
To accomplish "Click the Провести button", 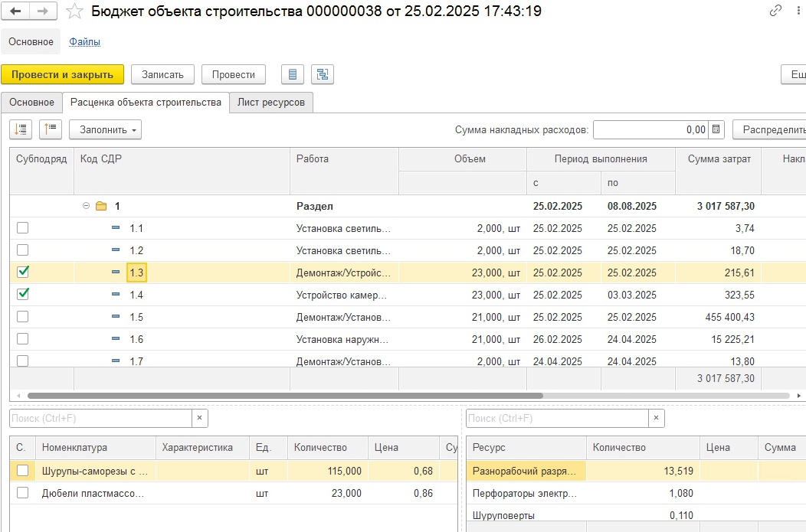I will click(234, 74).
